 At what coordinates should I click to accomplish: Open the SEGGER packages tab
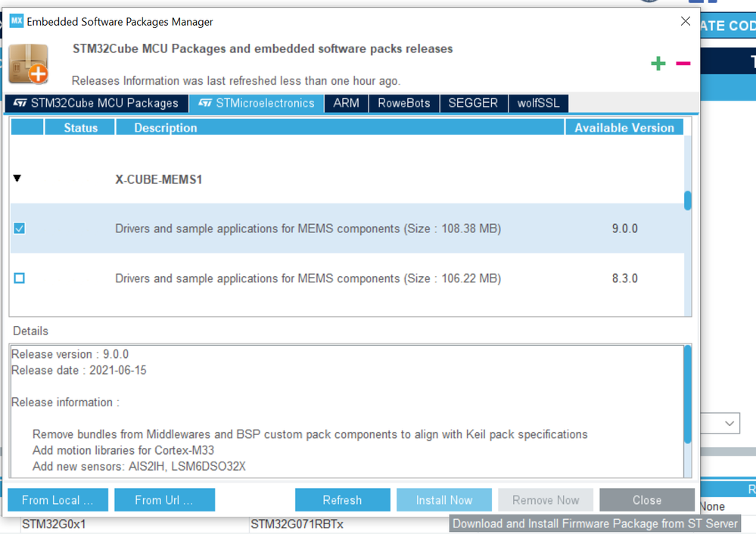[x=474, y=103]
